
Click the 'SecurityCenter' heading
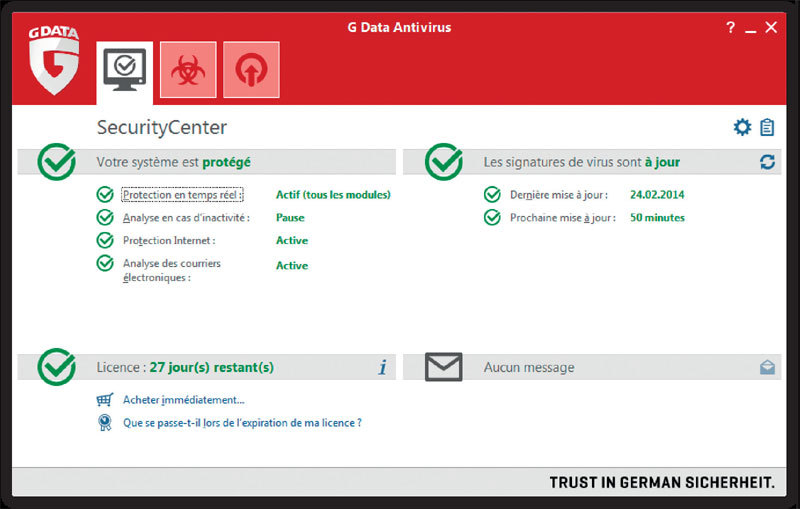pyautogui.click(x=162, y=128)
